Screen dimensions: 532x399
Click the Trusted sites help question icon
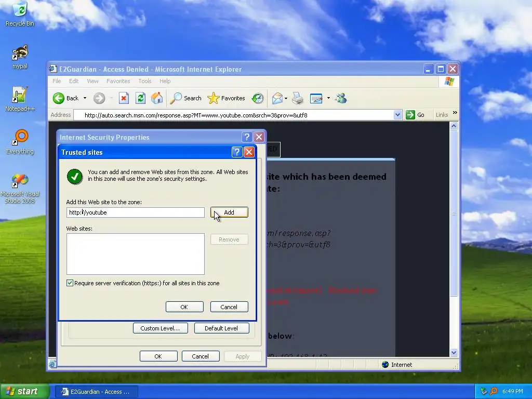pyautogui.click(x=237, y=152)
